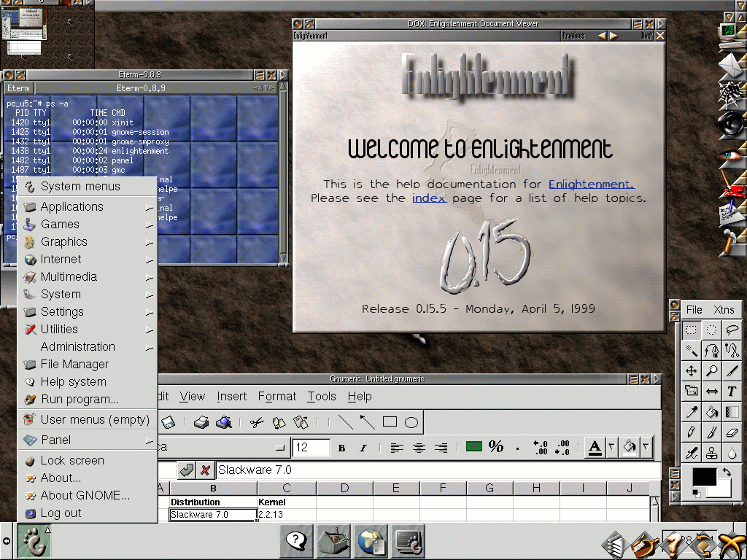Expand the Graphics submenu
The height and width of the screenshot is (560, 747).
(x=88, y=242)
